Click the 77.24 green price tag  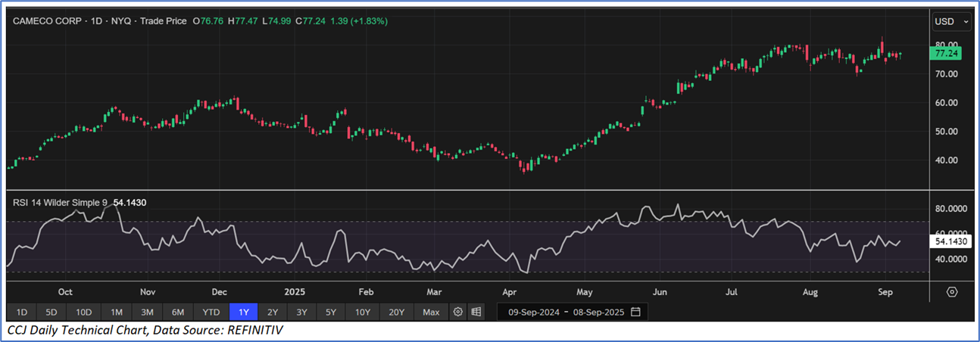coord(947,54)
